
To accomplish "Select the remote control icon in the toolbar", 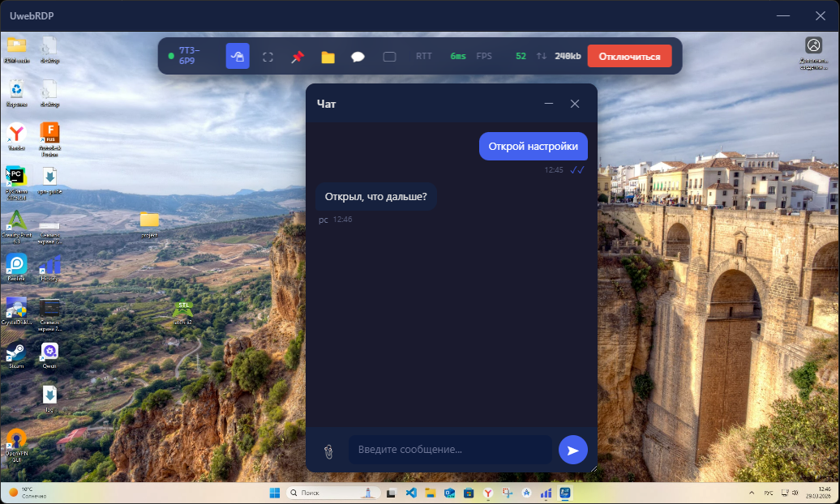I will 238,56.
